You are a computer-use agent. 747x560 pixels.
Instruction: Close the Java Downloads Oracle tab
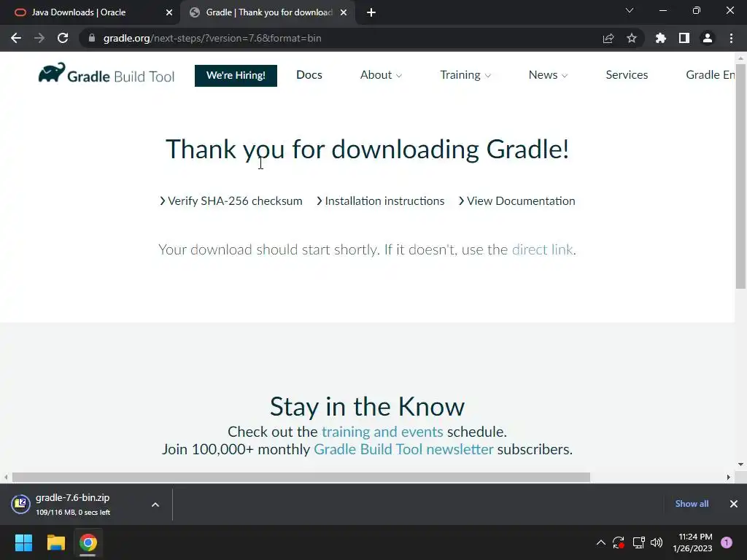169,13
